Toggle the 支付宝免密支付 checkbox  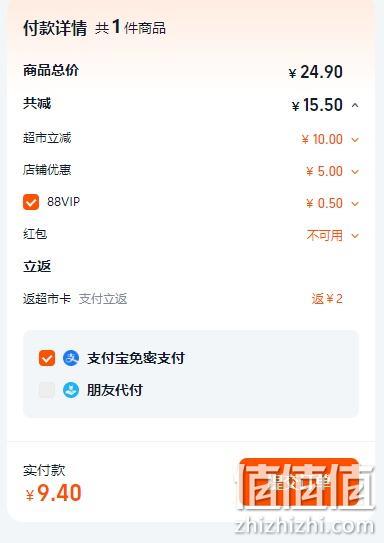(x=47, y=358)
